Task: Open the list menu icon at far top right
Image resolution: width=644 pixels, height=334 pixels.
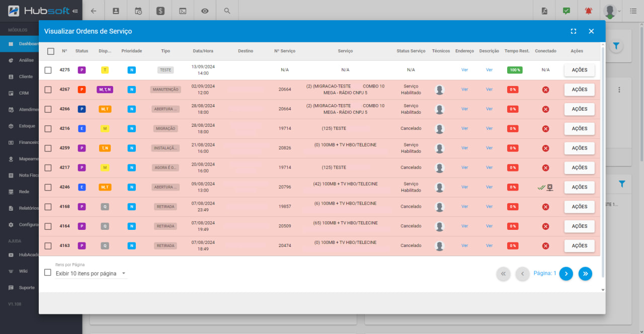Action: (x=633, y=11)
